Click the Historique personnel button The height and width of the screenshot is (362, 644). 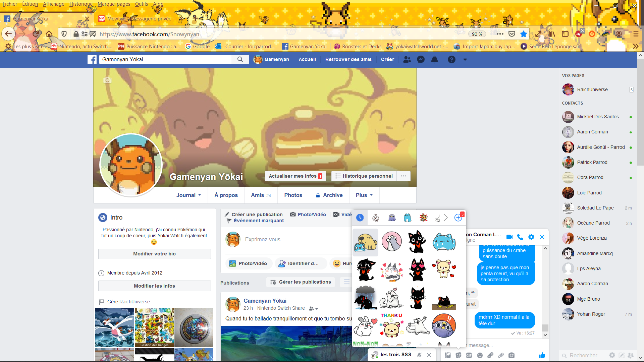point(364,176)
